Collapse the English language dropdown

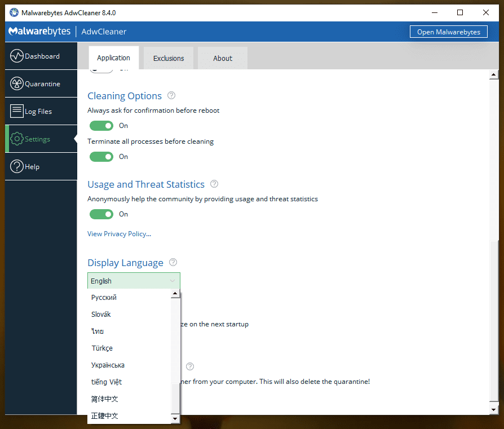(134, 281)
